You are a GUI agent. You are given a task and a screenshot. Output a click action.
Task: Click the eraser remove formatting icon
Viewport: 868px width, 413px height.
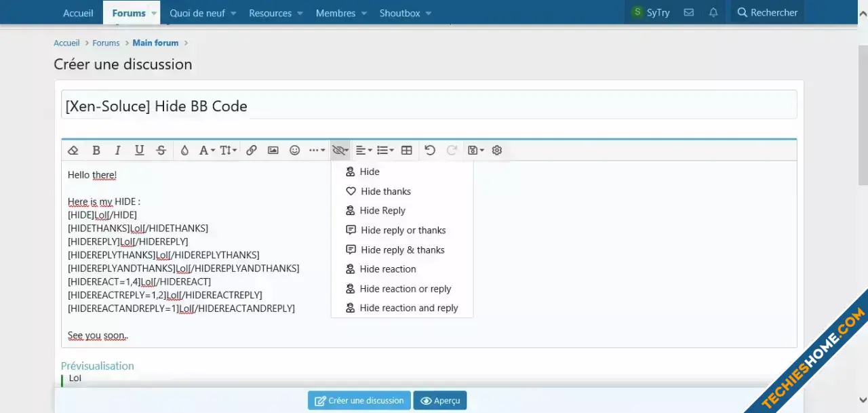pos(74,151)
